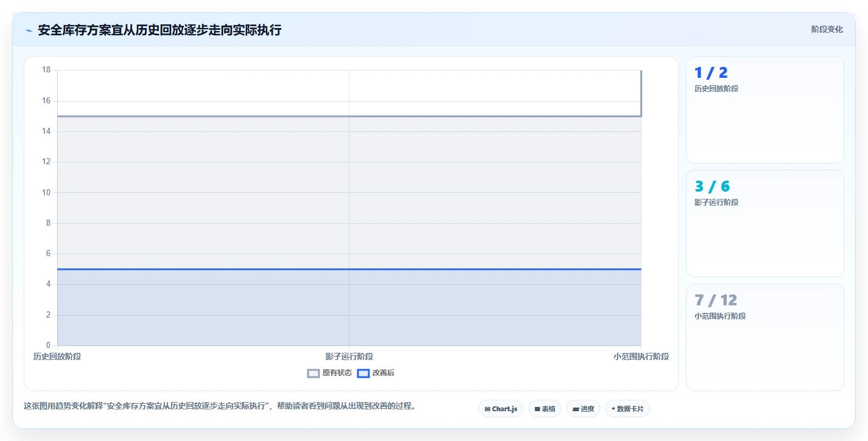Click the Chart.js chip
868x441 pixels.
501,409
